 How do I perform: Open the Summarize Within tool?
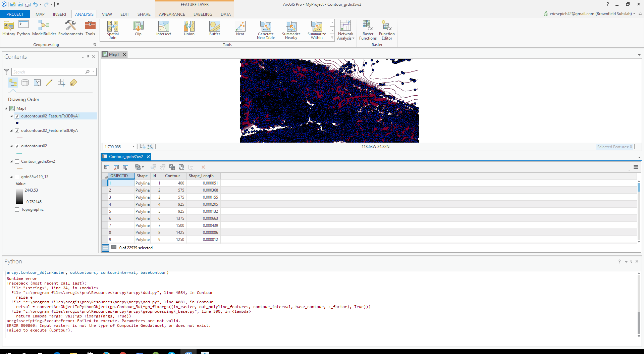[317, 30]
